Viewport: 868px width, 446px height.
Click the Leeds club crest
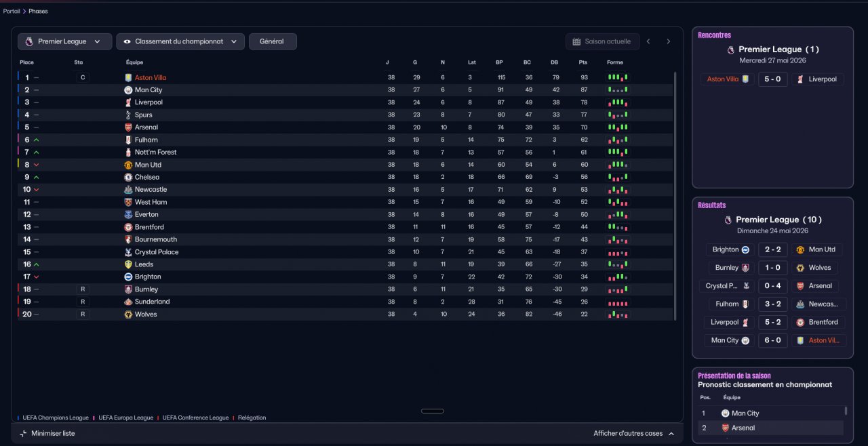click(x=128, y=264)
